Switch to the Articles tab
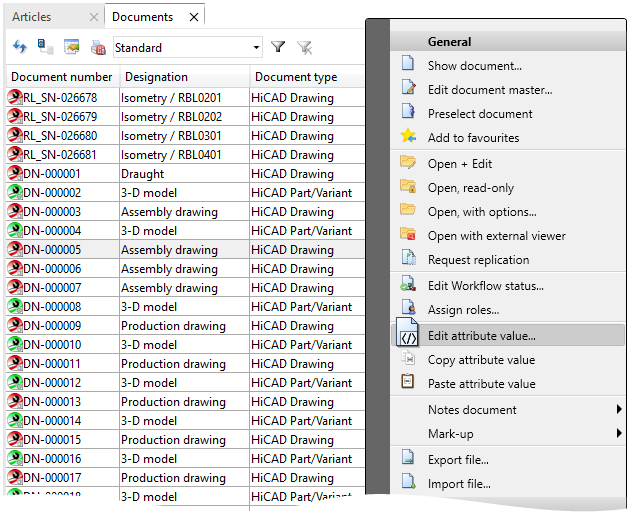 coord(32,17)
